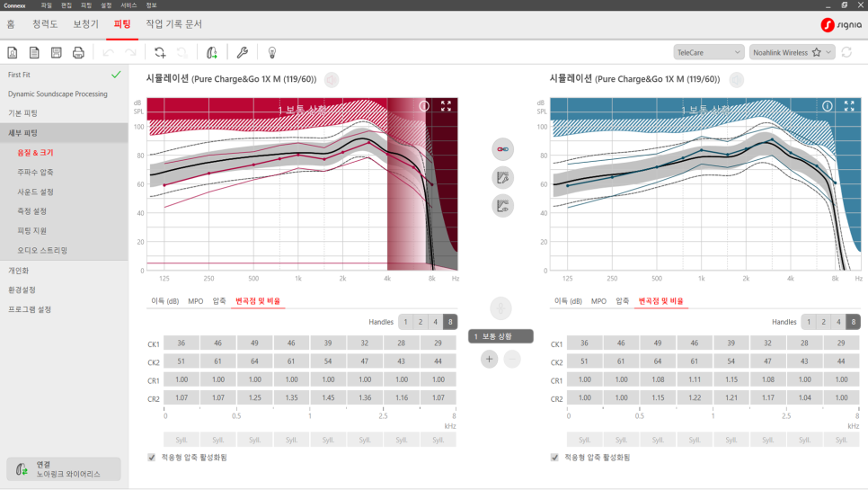Open the left 이득 (dB) tab
868x490 pixels.
[x=165, y=301]
